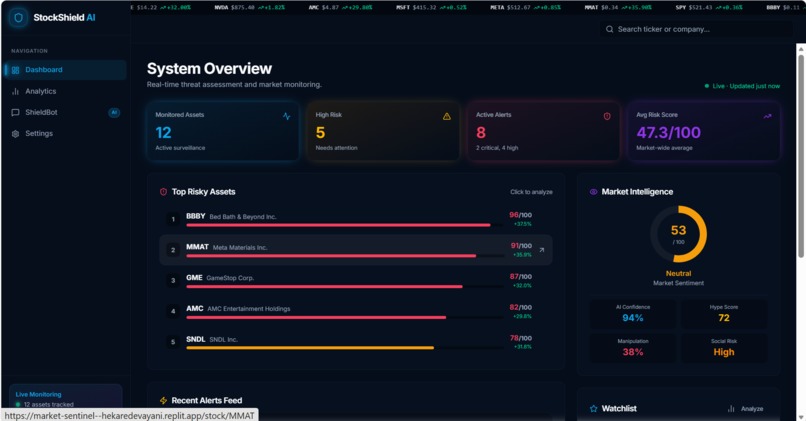The height and width of the screenshot is (421, 806).
Task: Open BBBY Bed Bath & Beyond row
Action: pyautogui.click(x=356, y=219)
